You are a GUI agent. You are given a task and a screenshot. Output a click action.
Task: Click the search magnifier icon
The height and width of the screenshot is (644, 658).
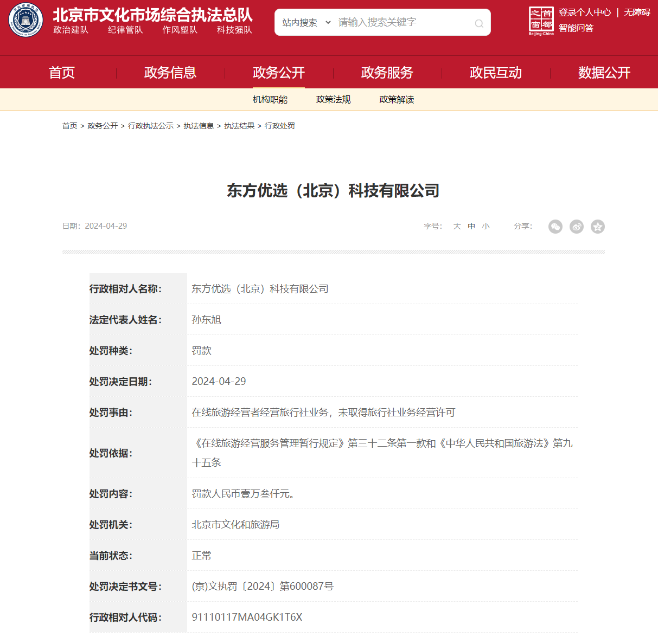point(479,23)
